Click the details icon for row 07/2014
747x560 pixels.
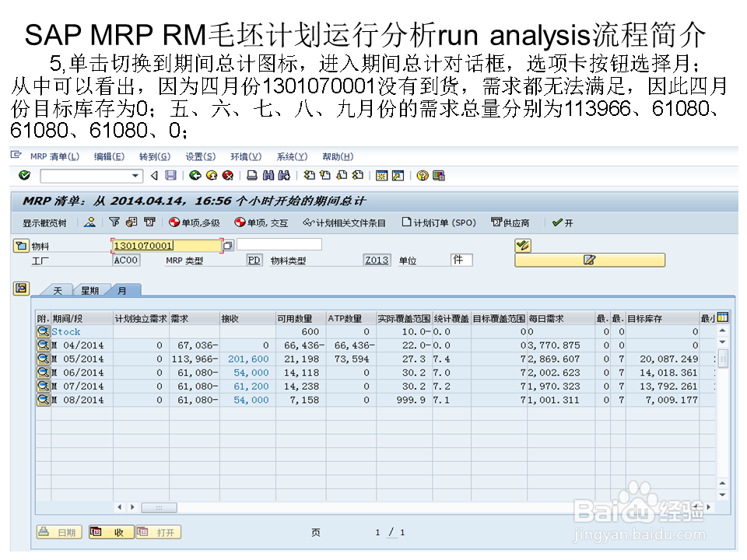[44, 387]
